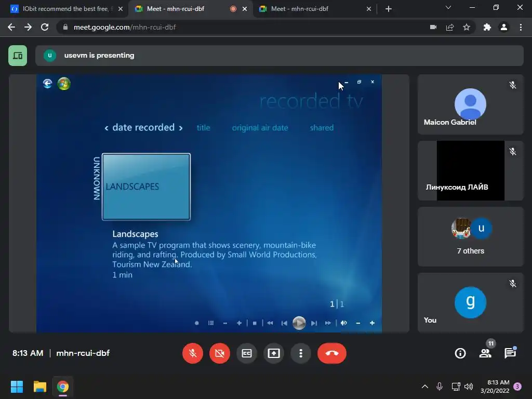Screen dimensions: 532x399
Task: Open Chrome three-dot menu
Action: pyautogui.click(x=521, y=27)
